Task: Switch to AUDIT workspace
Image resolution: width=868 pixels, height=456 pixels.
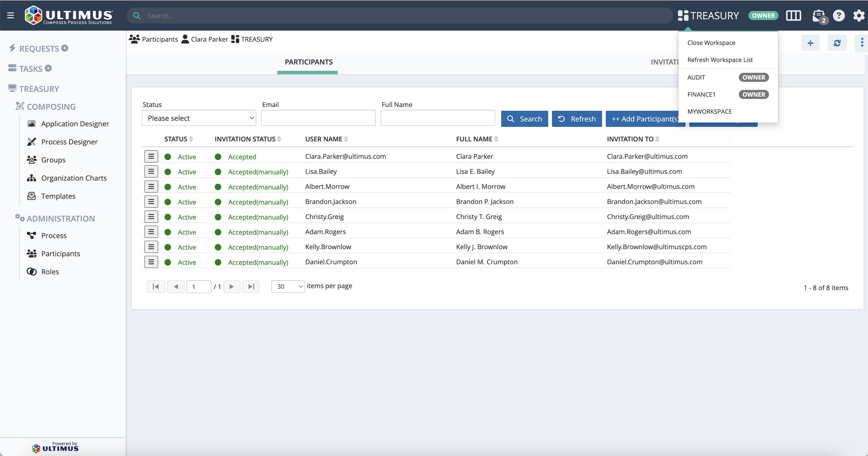Action: point(728,77)
